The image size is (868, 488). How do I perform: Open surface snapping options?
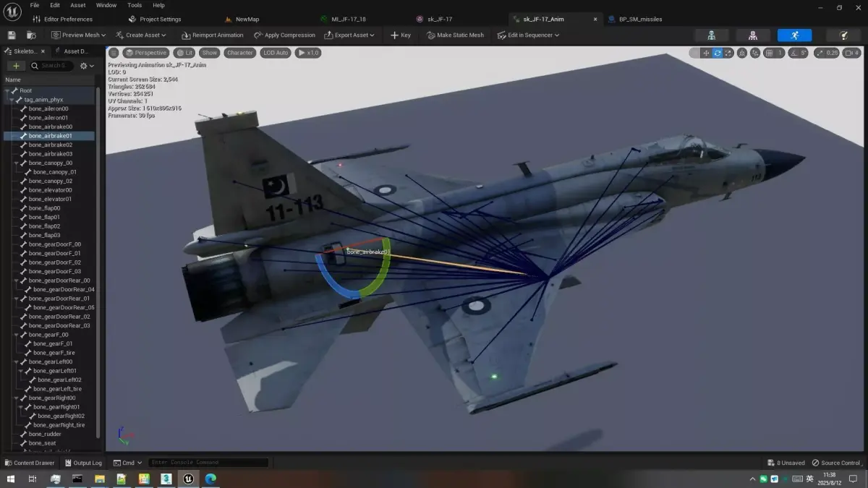click(755, 53)
